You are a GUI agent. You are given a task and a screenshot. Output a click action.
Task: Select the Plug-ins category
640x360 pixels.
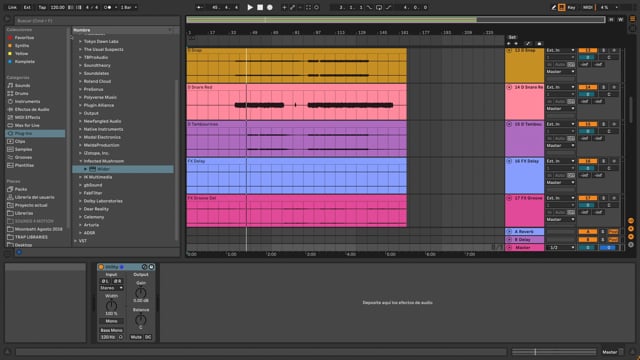point(35,133)
